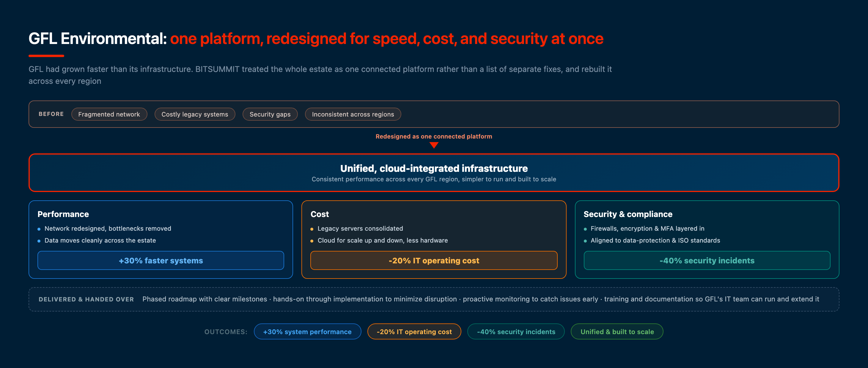
Task: Click the '+30% faster systems' badge
Action: [161, 260]
